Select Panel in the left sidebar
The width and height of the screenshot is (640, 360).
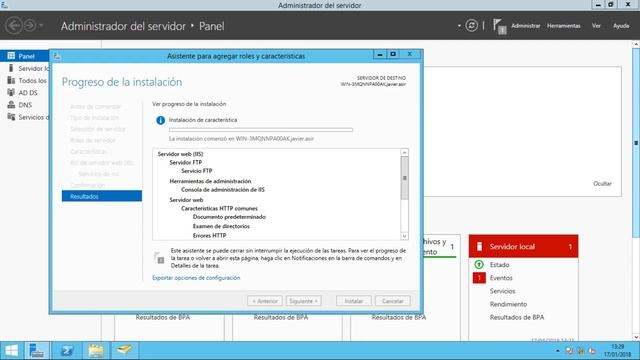pyautogui.click(x=24, y=56)
